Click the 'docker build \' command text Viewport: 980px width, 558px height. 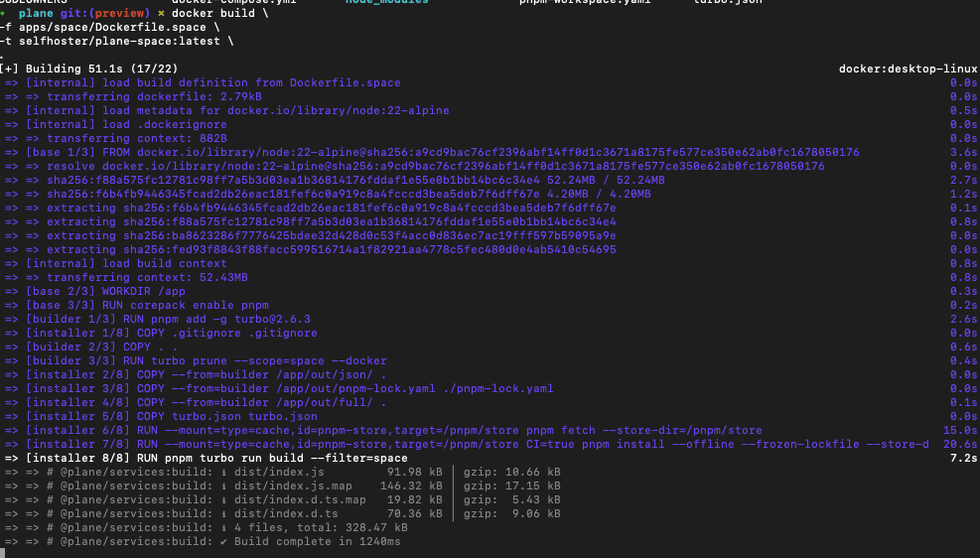point(220,13)
